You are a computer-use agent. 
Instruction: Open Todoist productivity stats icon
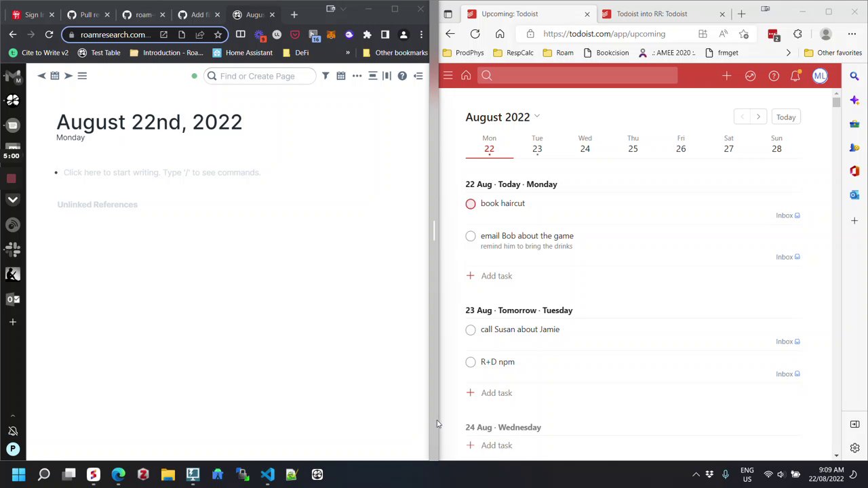tap(750, 76)
